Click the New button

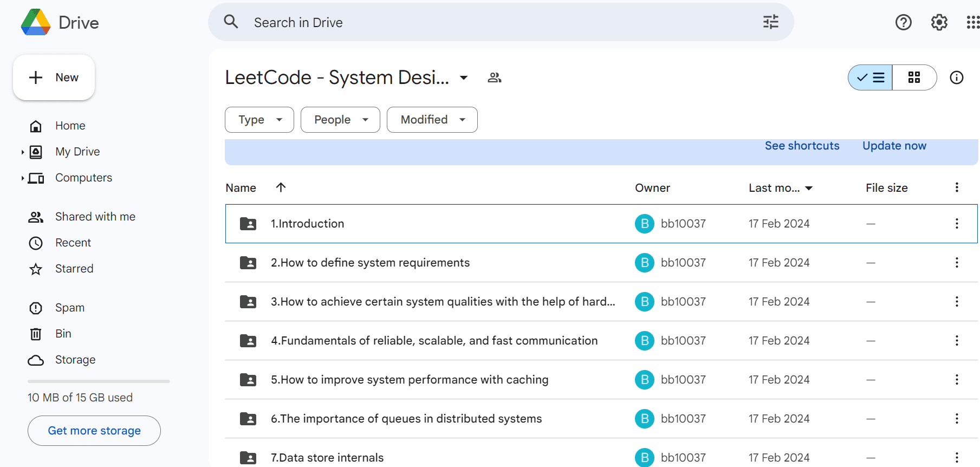(54, 77)
